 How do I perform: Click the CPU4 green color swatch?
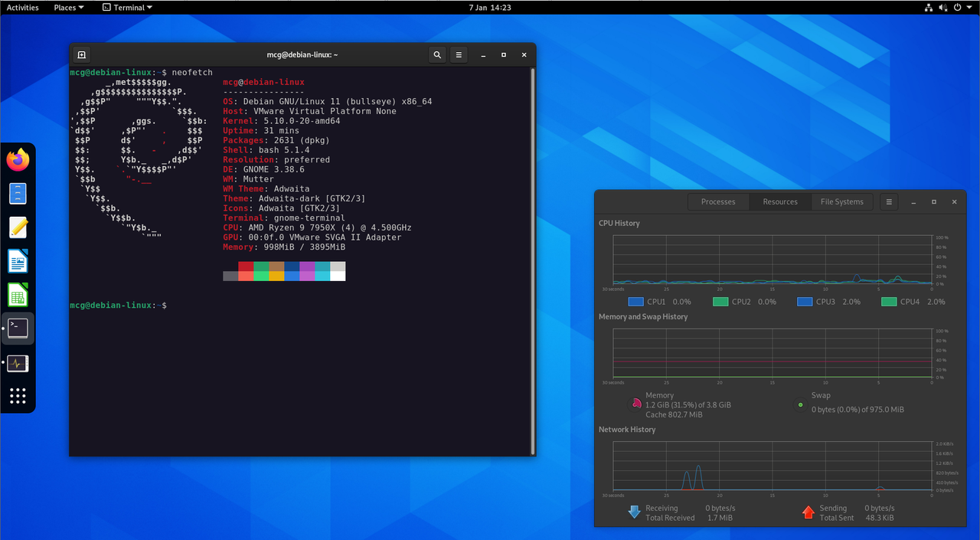point(889,302)
